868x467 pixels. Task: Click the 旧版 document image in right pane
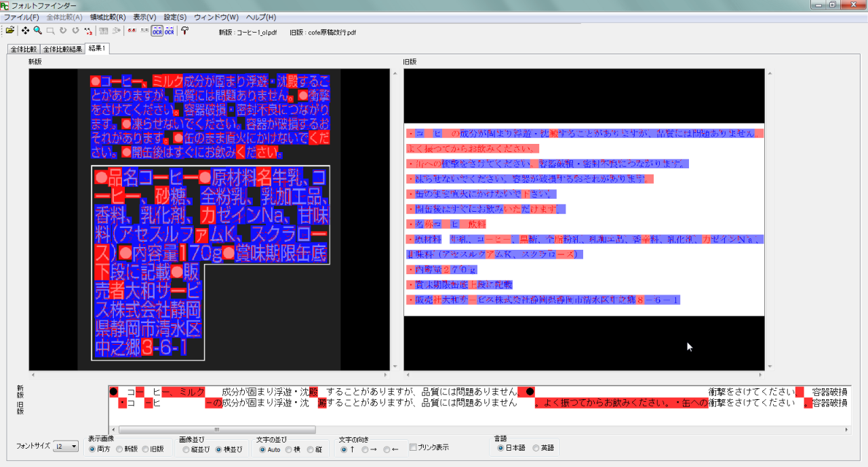pyautogui.click(x=584, y=220)
